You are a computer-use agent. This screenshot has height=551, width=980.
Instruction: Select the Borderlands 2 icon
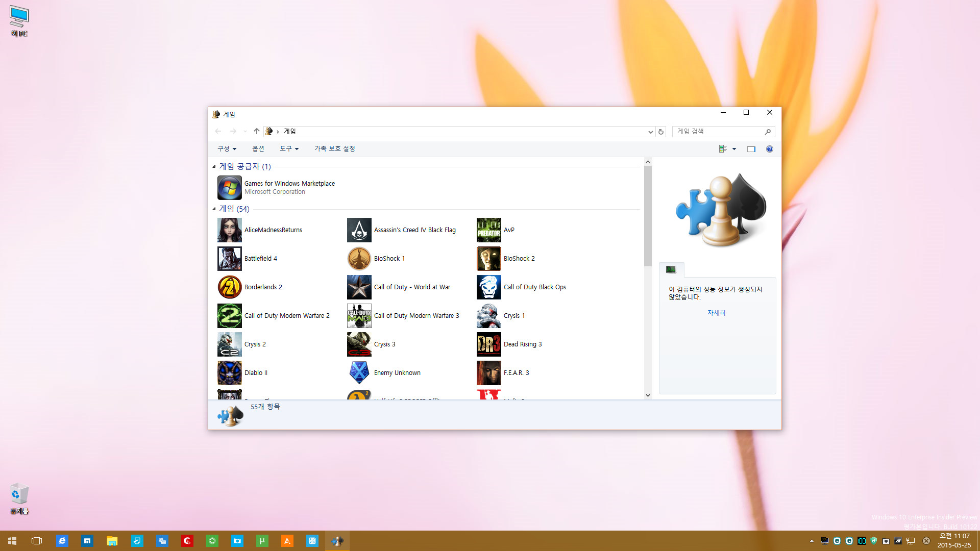pos(230,287)
